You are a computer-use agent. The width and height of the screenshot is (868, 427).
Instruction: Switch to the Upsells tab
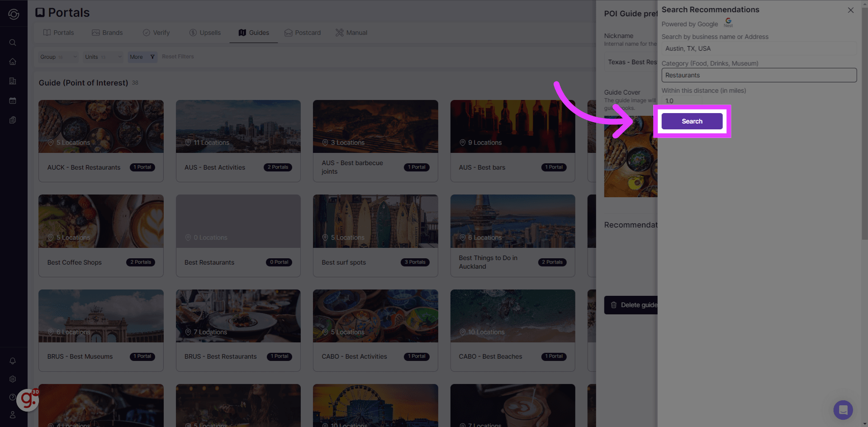coord(205,32)
